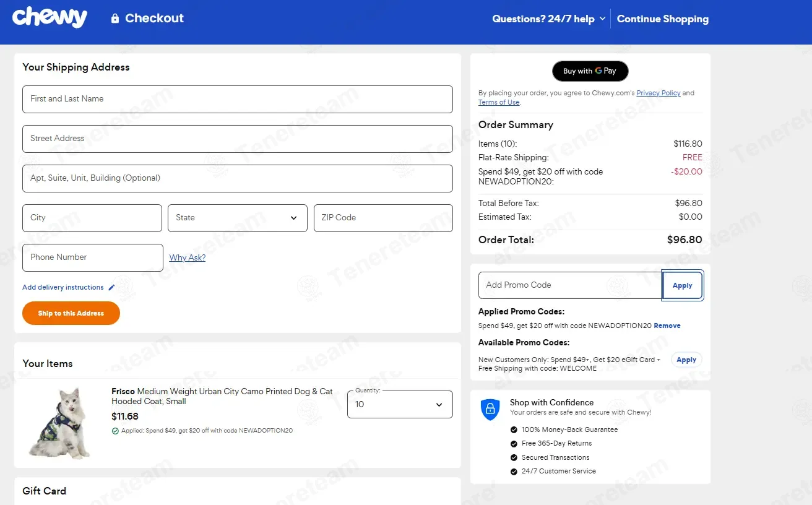
Task: Click the cat in camo coat product image
Action: [x=60, y=423]
